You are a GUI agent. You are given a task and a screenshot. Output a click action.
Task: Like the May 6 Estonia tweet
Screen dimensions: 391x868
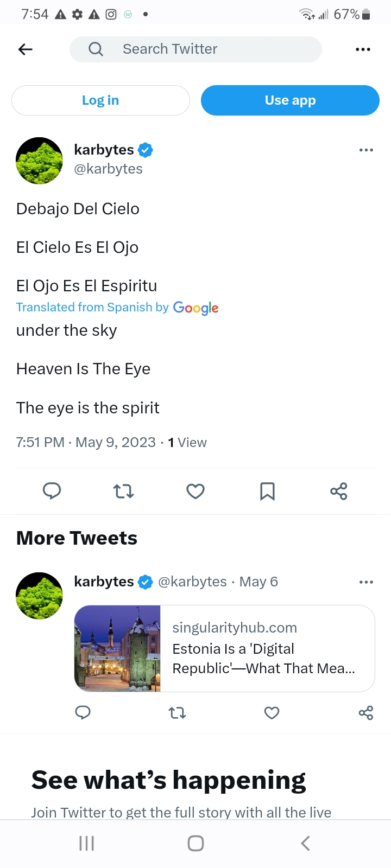click(272, 713)
